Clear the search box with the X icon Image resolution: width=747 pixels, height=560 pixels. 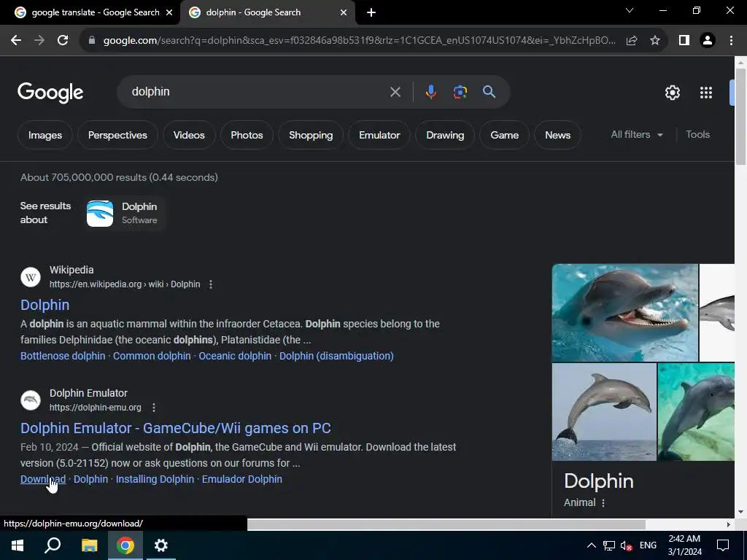pyautogui.click(x=395, y=92)
